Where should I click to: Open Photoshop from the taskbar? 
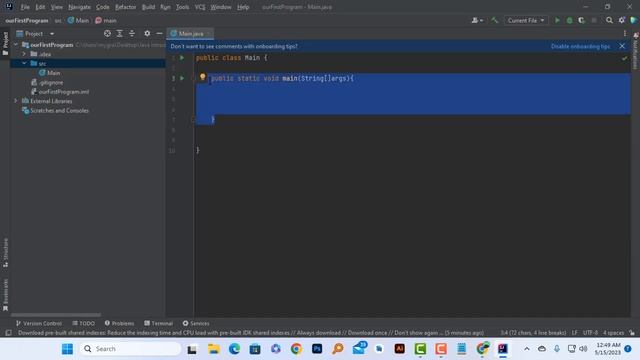[317, 349]
